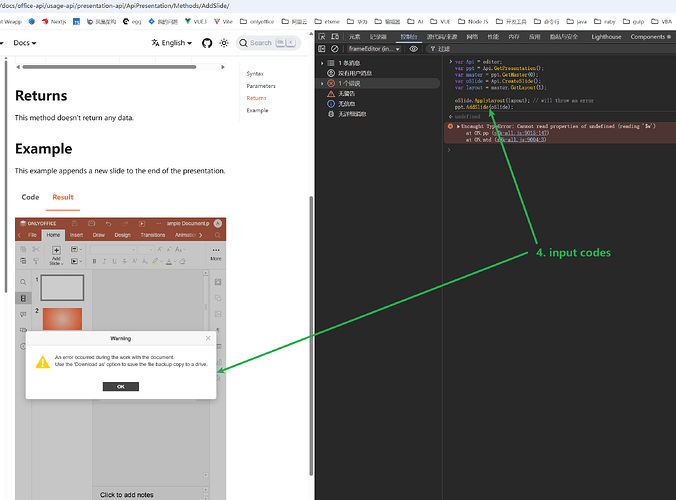Click the ONLYOFFICE print icon
Viewport: 676px width, 500px height.
91,223
